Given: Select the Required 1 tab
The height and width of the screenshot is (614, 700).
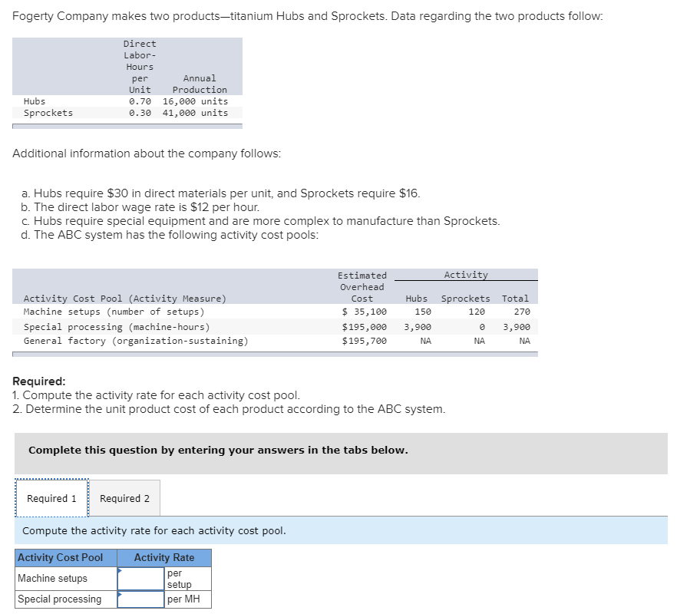Looking at the screenshot, I should tap(51, 497).
